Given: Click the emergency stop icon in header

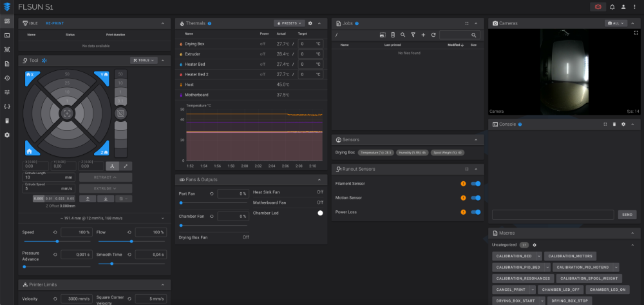Looking at the screenshot, I should pos(599,7).
